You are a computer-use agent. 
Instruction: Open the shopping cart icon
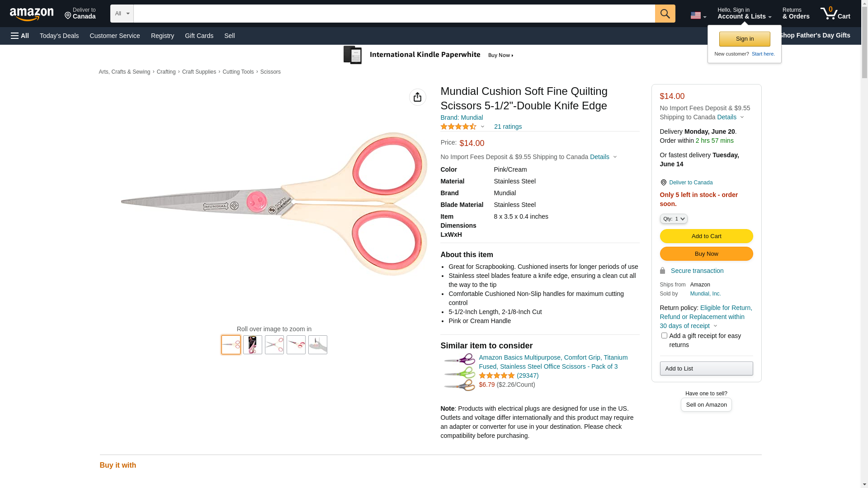tap(835, 14)
